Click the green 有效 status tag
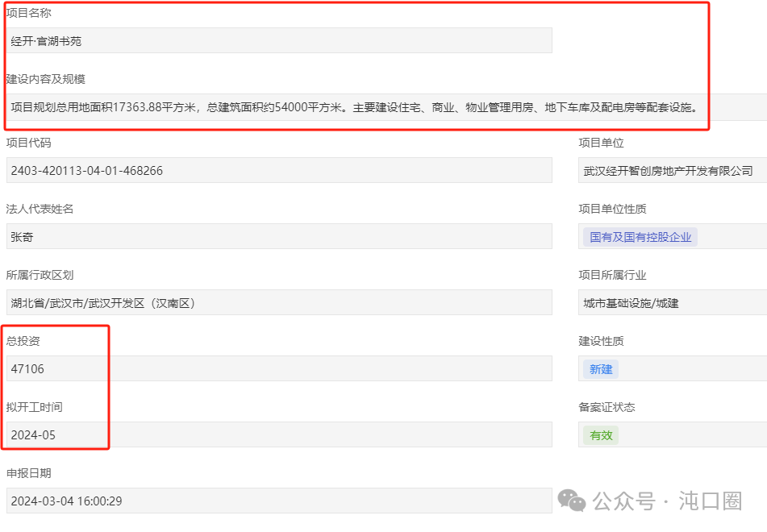Viewport: 767px width, 532px height. 601,435
